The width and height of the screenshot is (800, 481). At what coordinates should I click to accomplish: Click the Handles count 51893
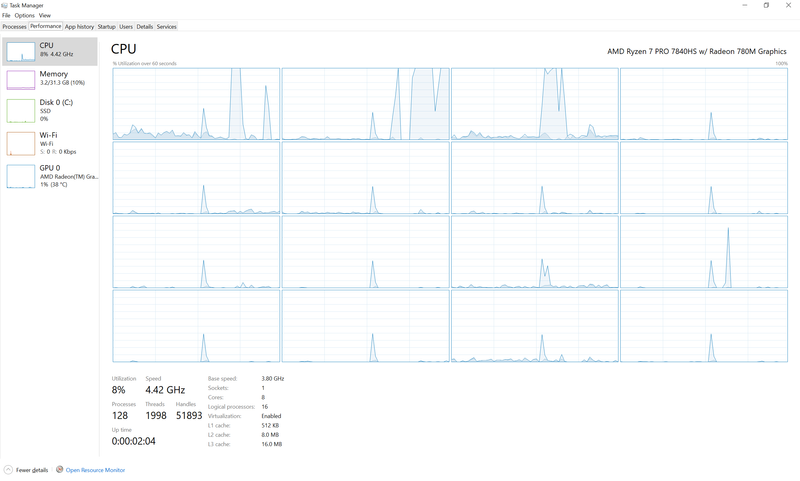(x=189, y=416)
